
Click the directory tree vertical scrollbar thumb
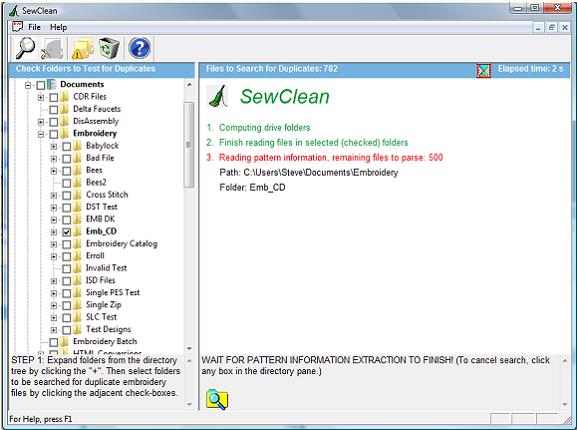[x=189, y=145]
